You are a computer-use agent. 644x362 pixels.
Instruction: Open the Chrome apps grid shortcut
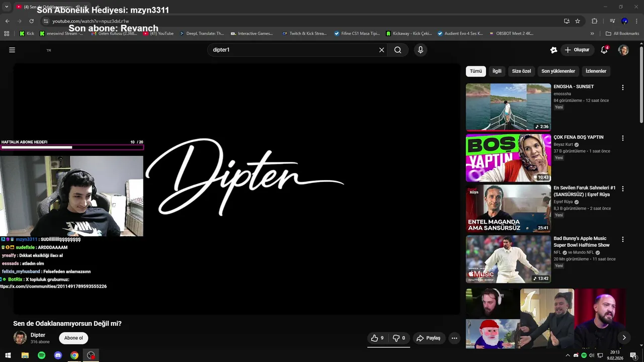[7, 34]
